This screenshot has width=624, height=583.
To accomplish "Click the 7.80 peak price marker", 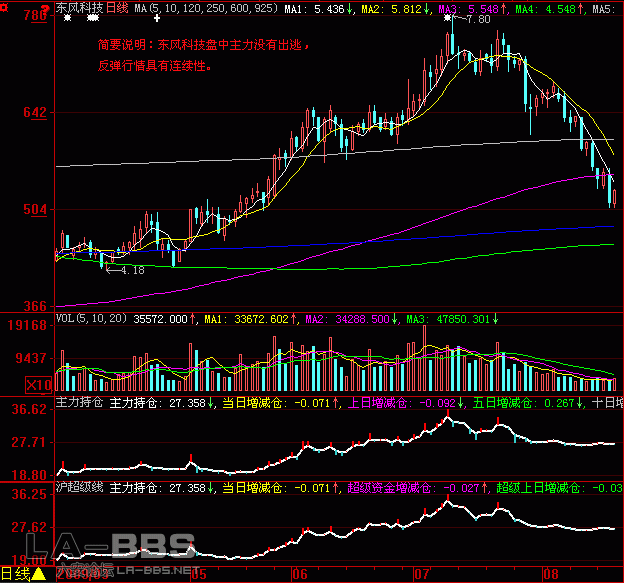I will 478,19.
